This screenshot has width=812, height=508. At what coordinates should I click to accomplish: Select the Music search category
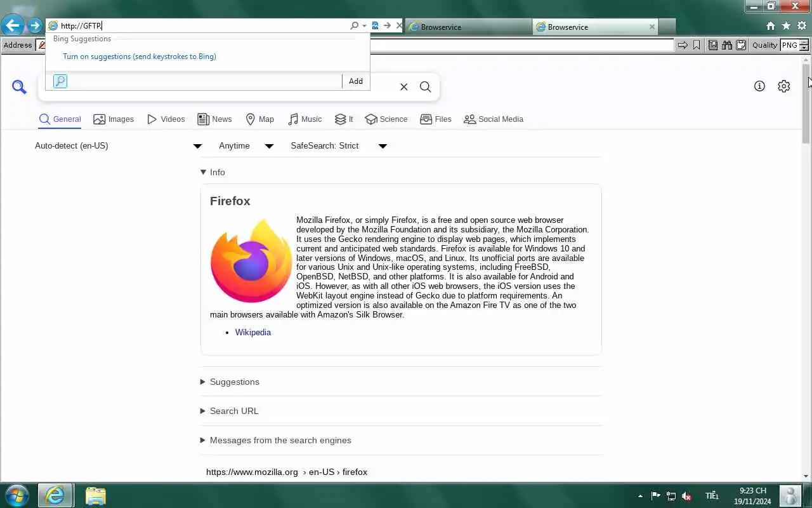pos(305,119)
